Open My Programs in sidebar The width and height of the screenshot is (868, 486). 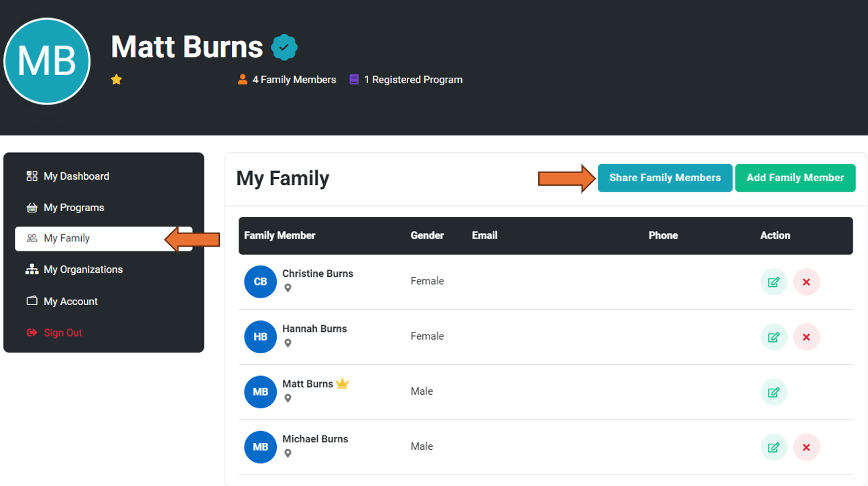[104, 208]
